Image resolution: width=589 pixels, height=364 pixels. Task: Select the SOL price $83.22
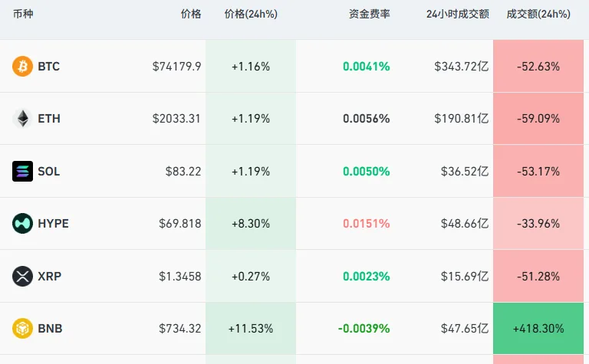pos(183,172)
